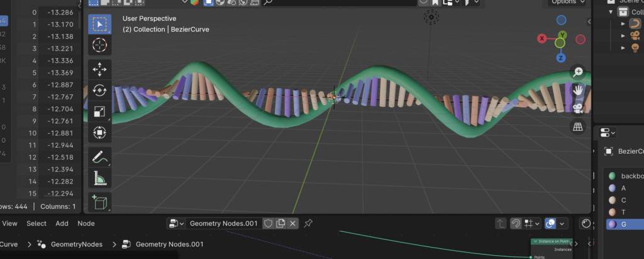Collapse the Collection tree in outliner
Viewport: 644px width, 259px height.
click(x=610, y=12)
